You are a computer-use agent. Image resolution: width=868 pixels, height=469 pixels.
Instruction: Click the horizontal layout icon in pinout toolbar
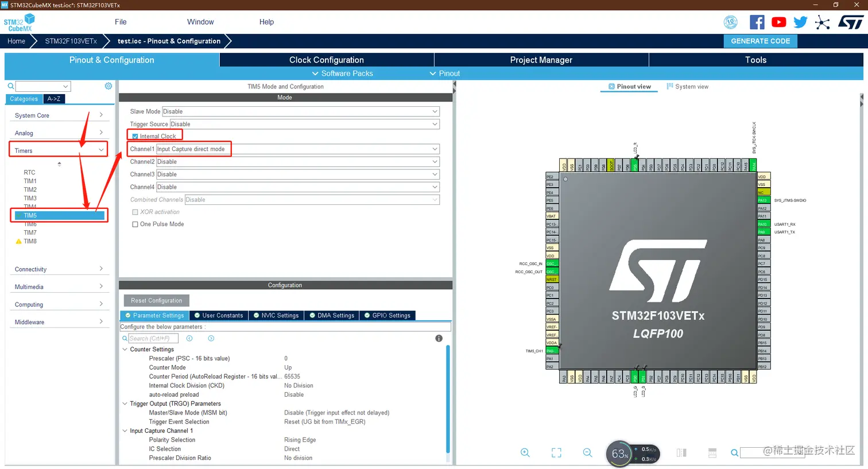(712, 453)
